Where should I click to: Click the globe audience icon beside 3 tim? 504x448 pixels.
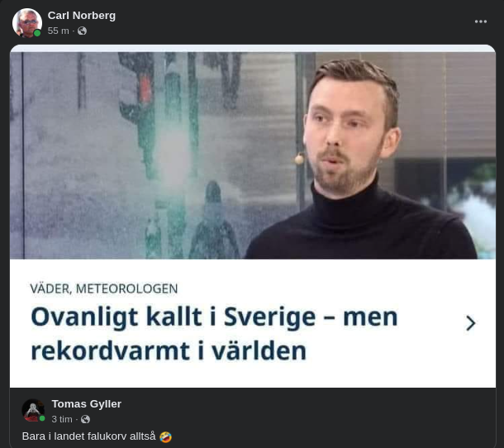85,419
